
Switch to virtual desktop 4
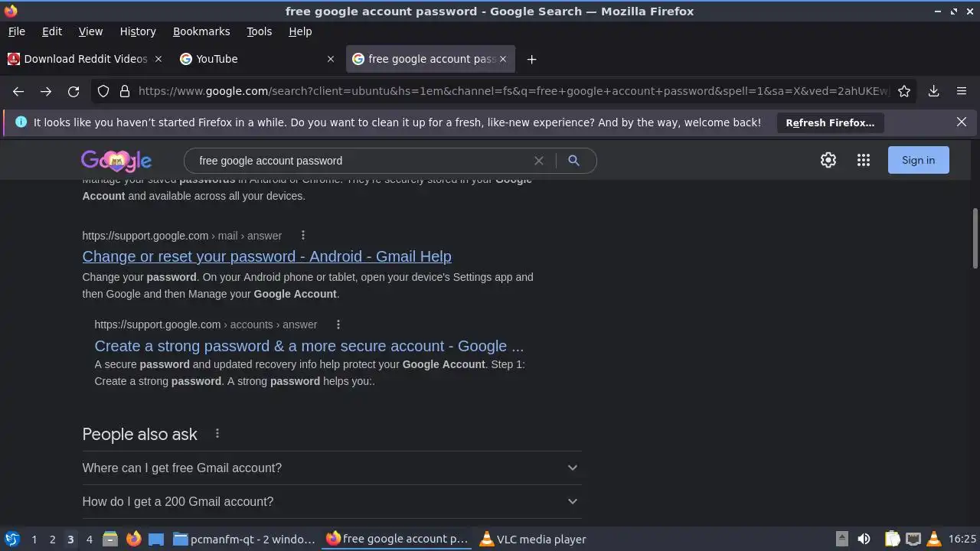(89, 539)
